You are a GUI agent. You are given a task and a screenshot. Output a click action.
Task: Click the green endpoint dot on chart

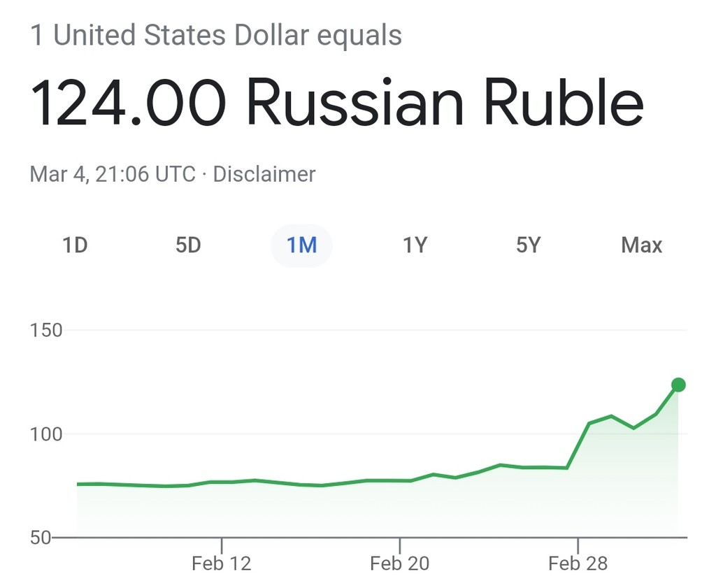pyautogui.click(x=678, y=385)
